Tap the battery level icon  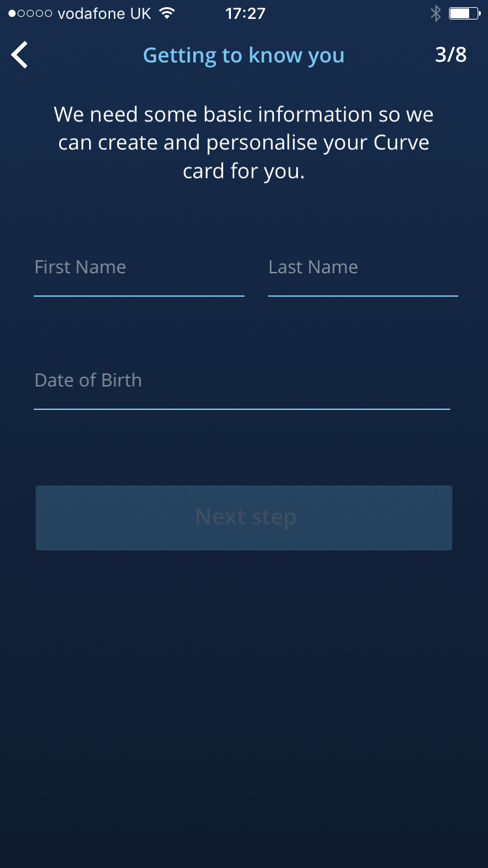click(463, 13)
